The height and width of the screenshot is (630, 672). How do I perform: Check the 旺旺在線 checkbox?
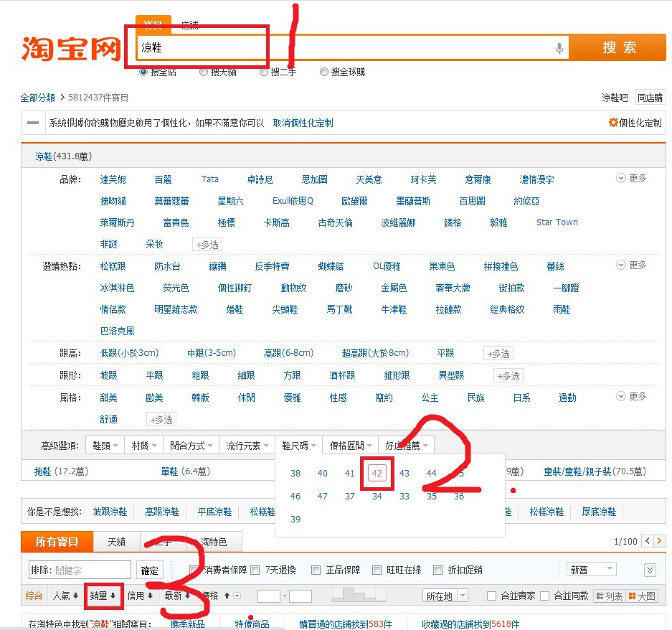(x=377, y=570)
